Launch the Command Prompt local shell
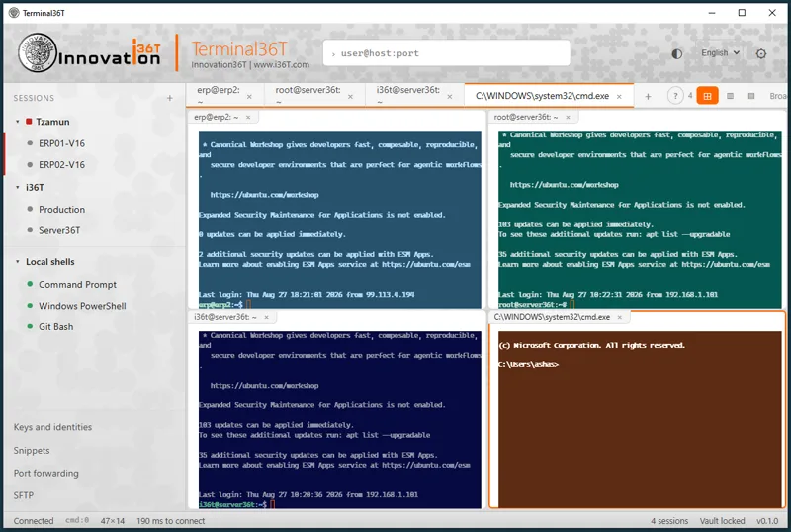The image size is (791, 532). (77, 284)
